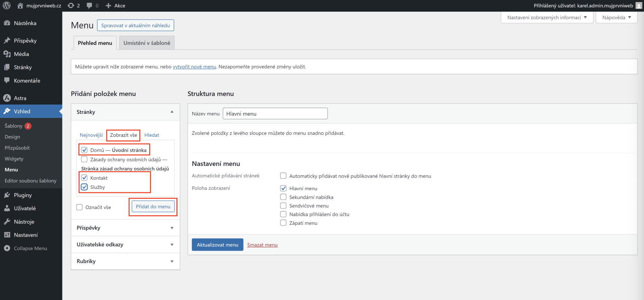Viewport: 644px width, 300px height.
Task: Open the updates icon in admin bar
Action: coord(71,6)
